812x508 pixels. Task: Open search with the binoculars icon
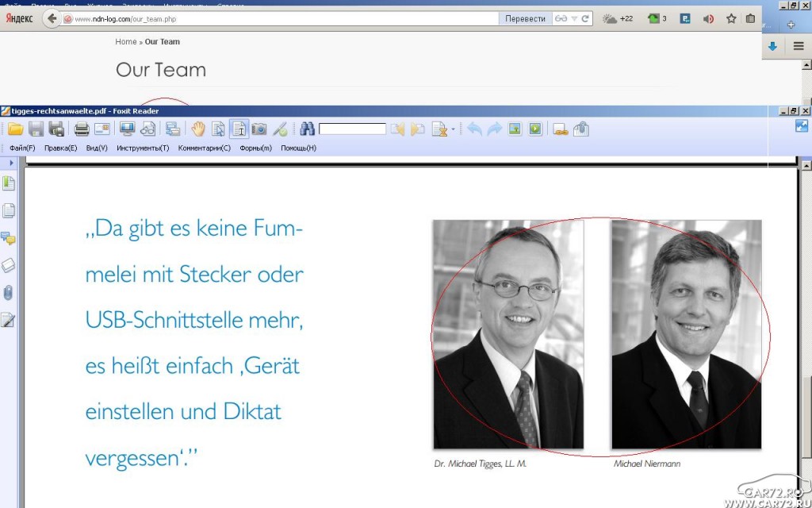click(x=307, y=129)
